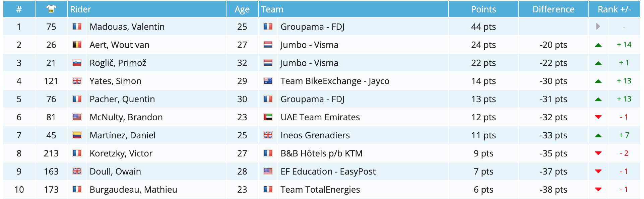Click the Slovenian flag beside Roglič, Primož
Image resolution: width=644 pixels, height=199 pixels.
click(77, 63)
